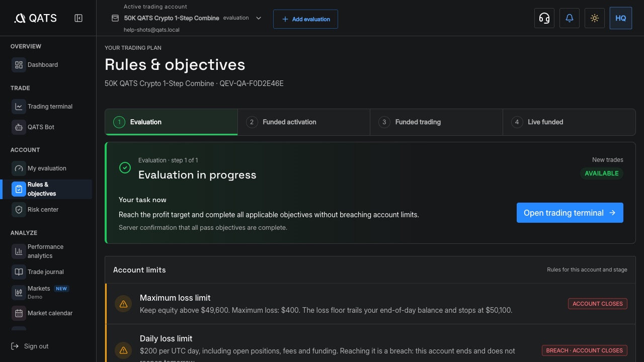Collapse the sidebar with the panel icon
This screenshot has height=362, width=644.
coord(78,18)
